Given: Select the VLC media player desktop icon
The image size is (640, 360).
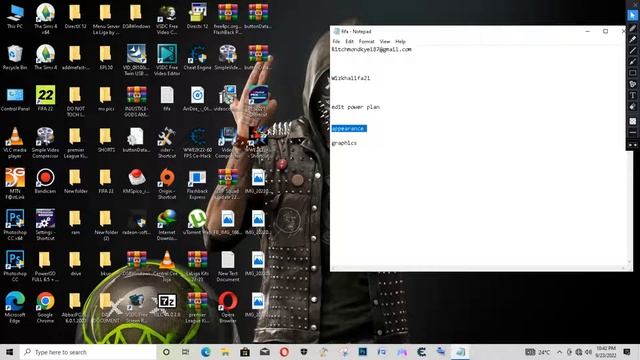Looking at the screenshot, I should 15,142.
